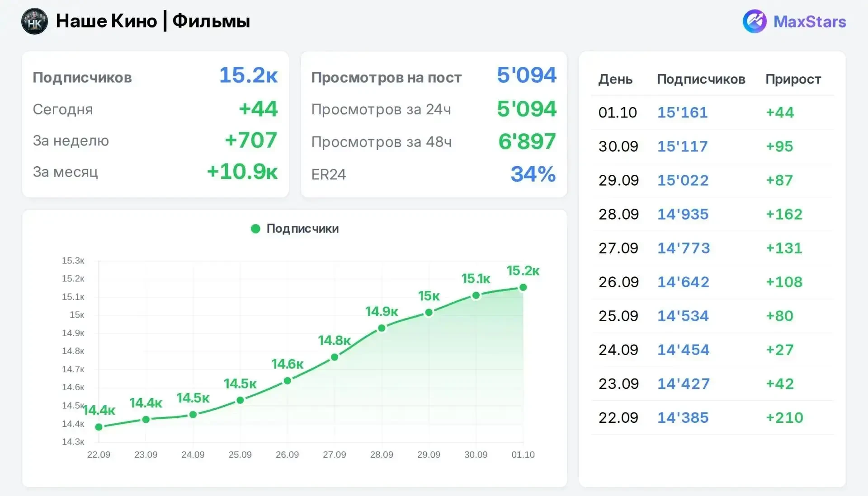Select the 25.09 data point on chart
868x496 pixels.
coord(241,400)
